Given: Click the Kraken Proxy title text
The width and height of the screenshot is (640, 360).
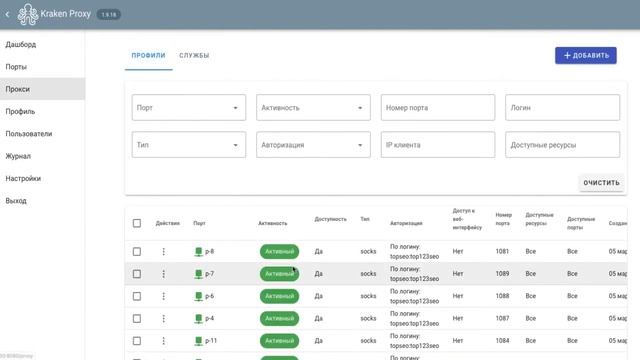Looking at the screenshot, I should (65, 14).
